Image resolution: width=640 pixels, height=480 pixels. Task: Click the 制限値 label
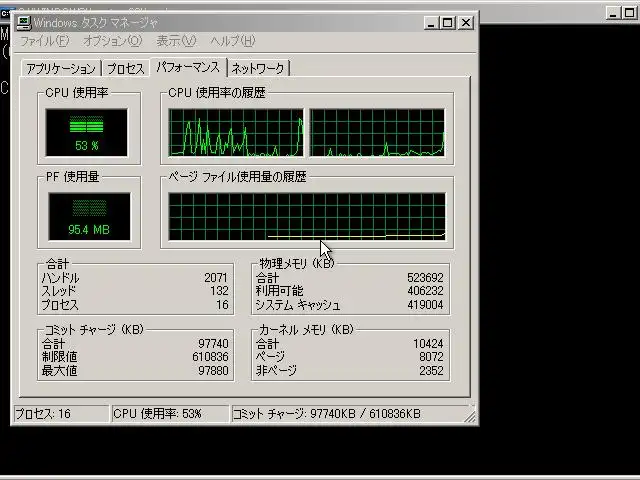coord(59,357)
